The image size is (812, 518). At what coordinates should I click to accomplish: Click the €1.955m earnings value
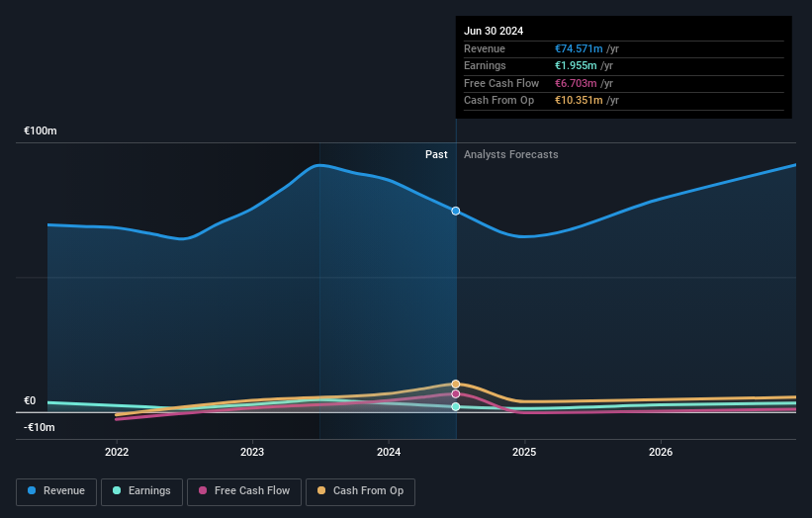point(576,65)
